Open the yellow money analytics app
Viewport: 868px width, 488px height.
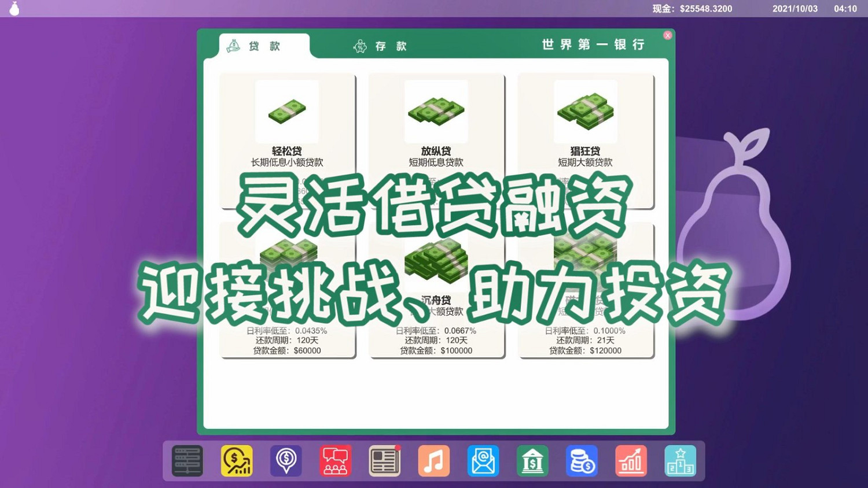[236, 461]
